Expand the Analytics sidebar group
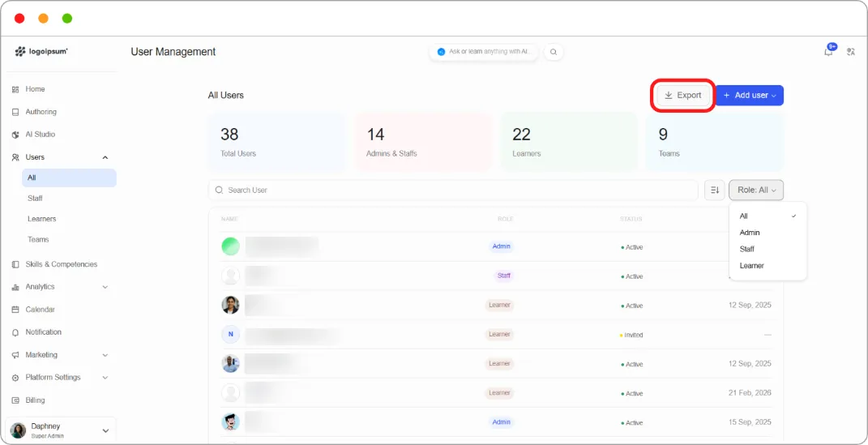This screenshot has width=868, height=445. (105, 287)
